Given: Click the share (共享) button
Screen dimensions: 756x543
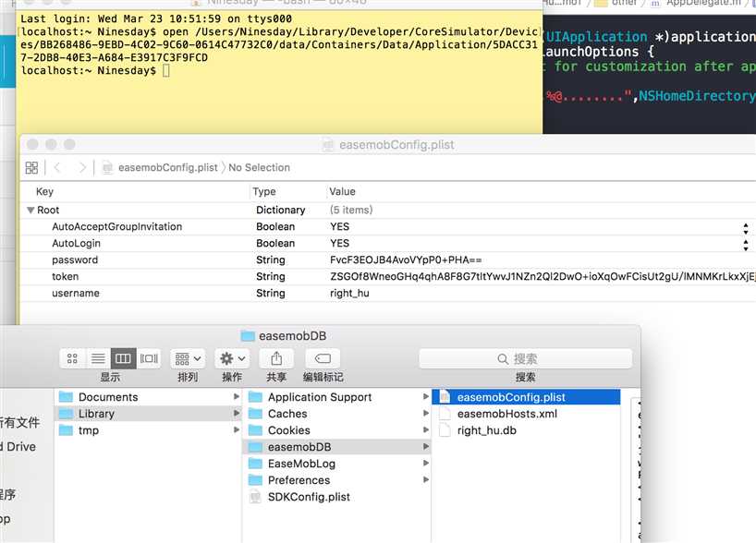Looking at the screenshot, I should point(276,358).
